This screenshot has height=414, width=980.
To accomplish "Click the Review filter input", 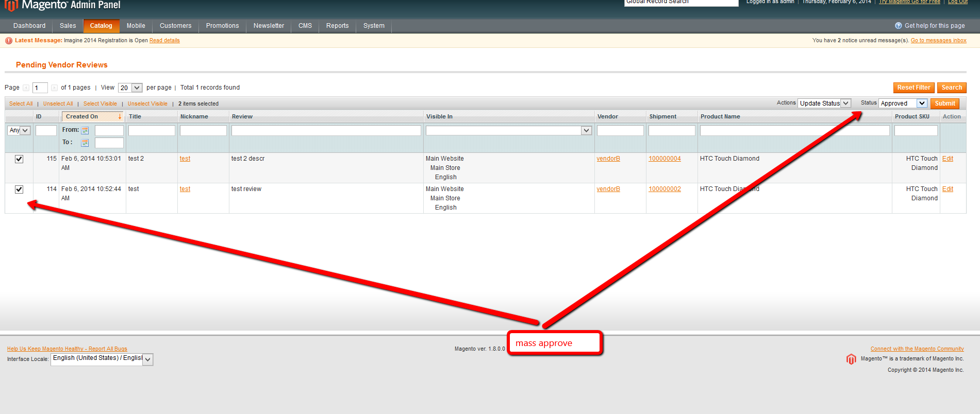I will 326,131.
